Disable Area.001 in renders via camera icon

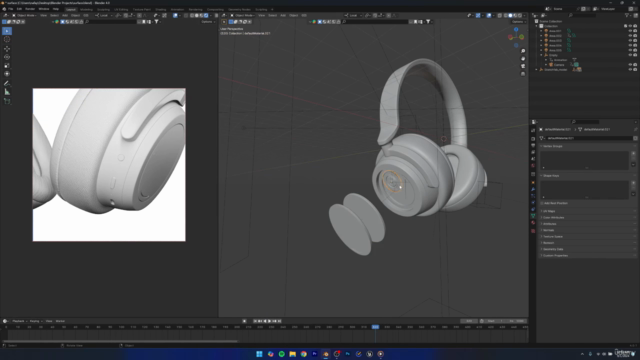pyautogui.click(x=635, y=31)
